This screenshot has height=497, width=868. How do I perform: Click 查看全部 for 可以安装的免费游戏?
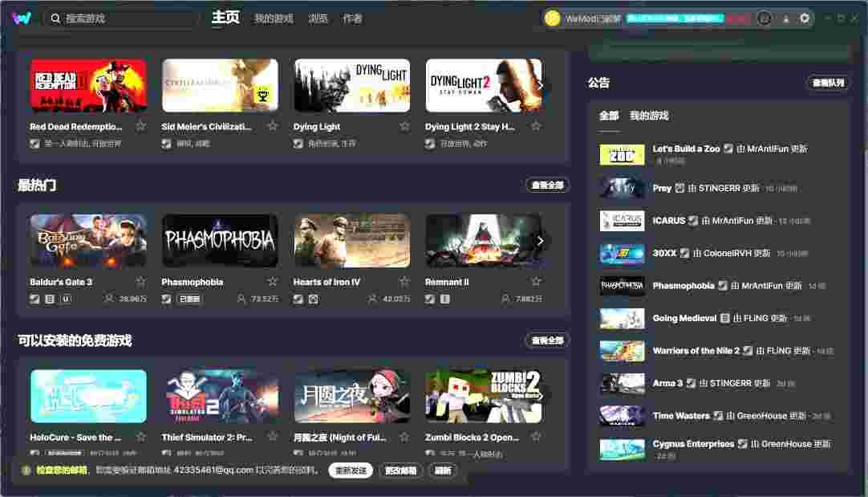tap(547, 340)
